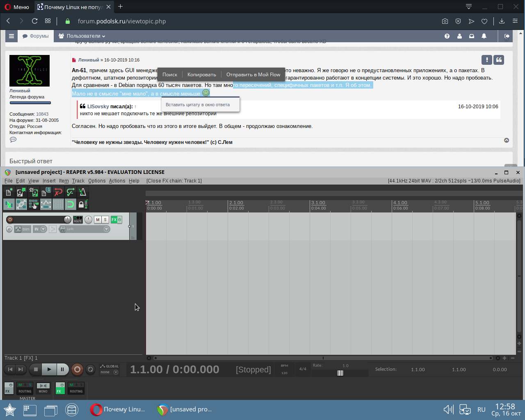Click the playback Rate slider handle
The width and height of the screenshot is (525, 420).
click(x=340, y=373)
